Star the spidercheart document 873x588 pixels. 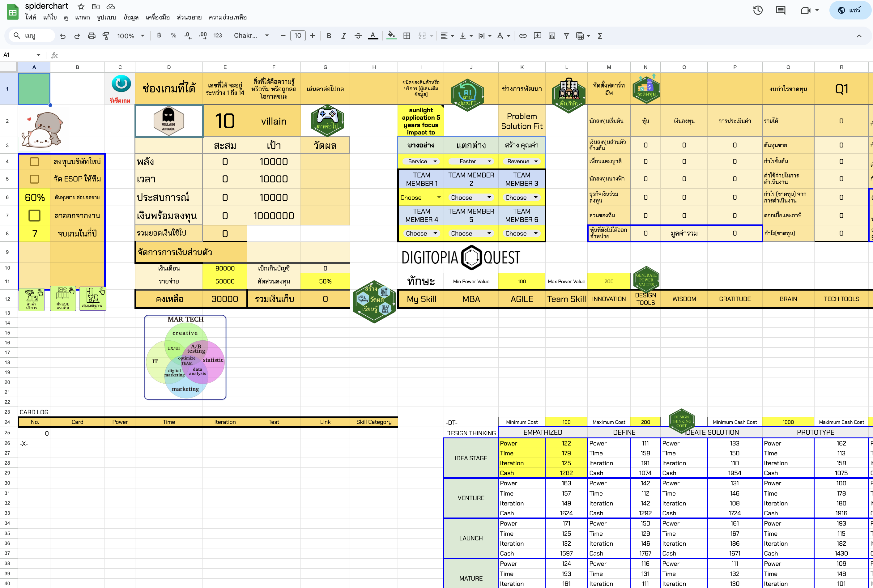pyautogui.click(x=81, y=6)
